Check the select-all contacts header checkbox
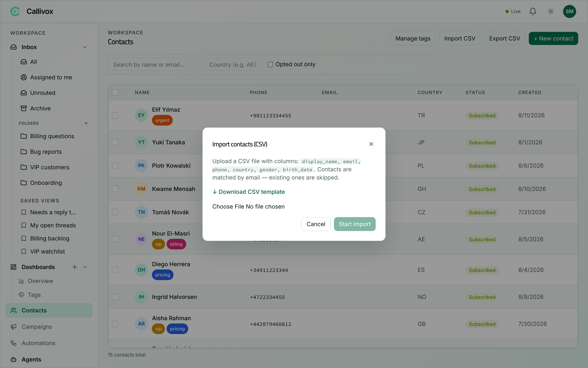Screen dimensions: 588x368 pos(115,92)
